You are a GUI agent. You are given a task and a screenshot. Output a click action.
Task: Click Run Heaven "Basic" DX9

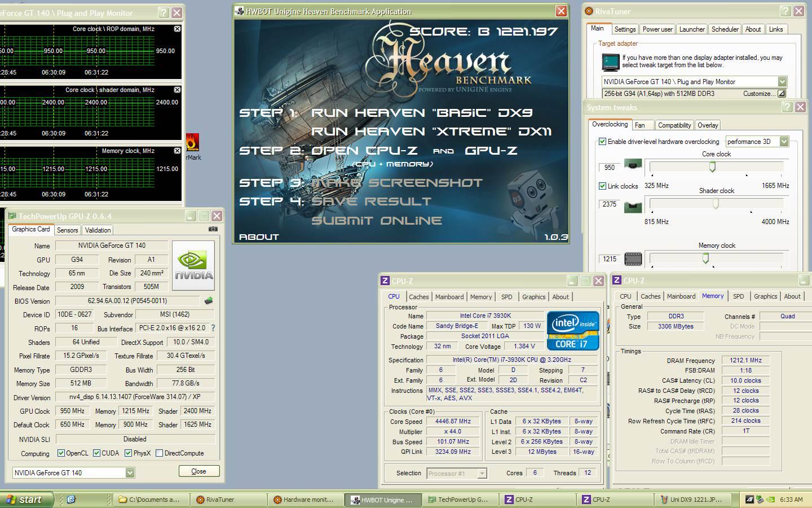point(422,112)
